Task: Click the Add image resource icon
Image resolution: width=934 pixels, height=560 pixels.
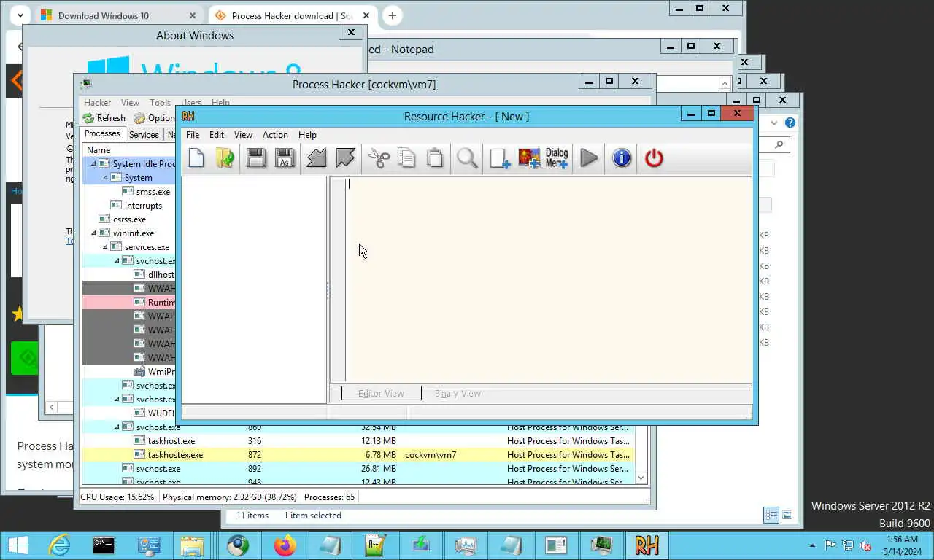Action: tap(529, 158)
